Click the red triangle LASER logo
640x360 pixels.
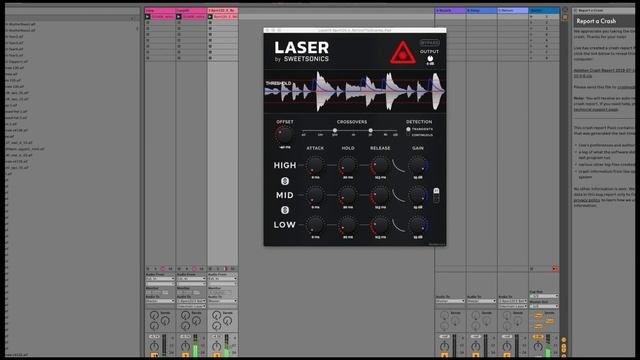click(x=402, y=53)
